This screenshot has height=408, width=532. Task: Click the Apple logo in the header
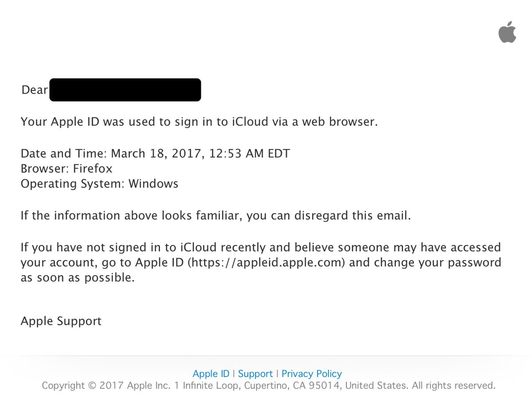pyautogui.click(x=507, y=31)
